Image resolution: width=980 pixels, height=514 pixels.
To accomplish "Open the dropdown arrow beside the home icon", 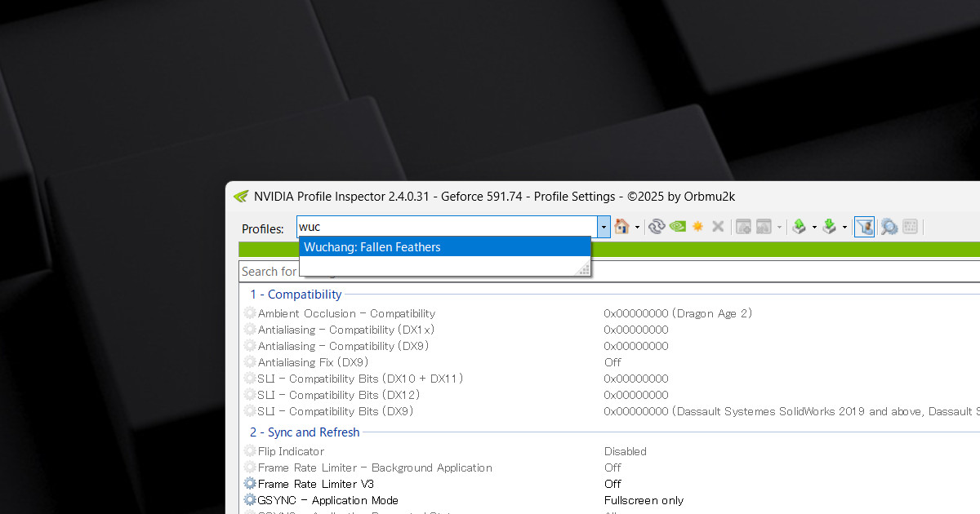I will pos(637,227).
